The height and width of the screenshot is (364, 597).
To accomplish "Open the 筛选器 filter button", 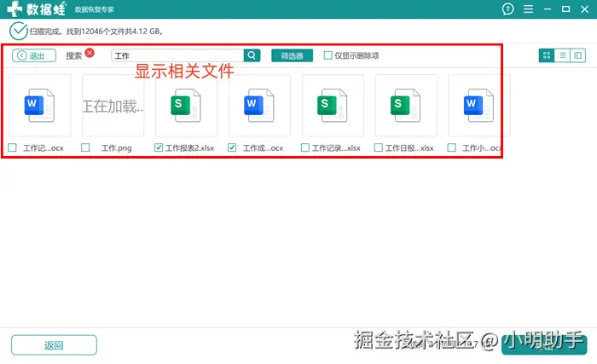I will [292, 55].
